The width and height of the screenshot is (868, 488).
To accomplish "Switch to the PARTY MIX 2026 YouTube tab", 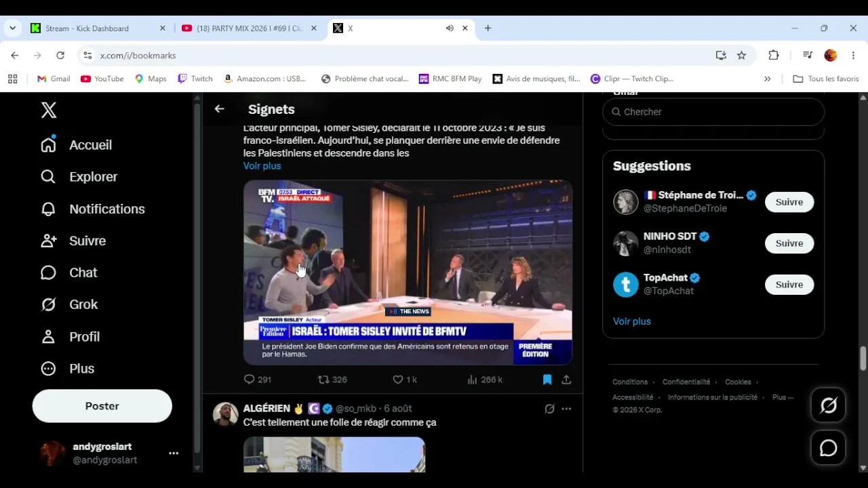I will 250,28.
